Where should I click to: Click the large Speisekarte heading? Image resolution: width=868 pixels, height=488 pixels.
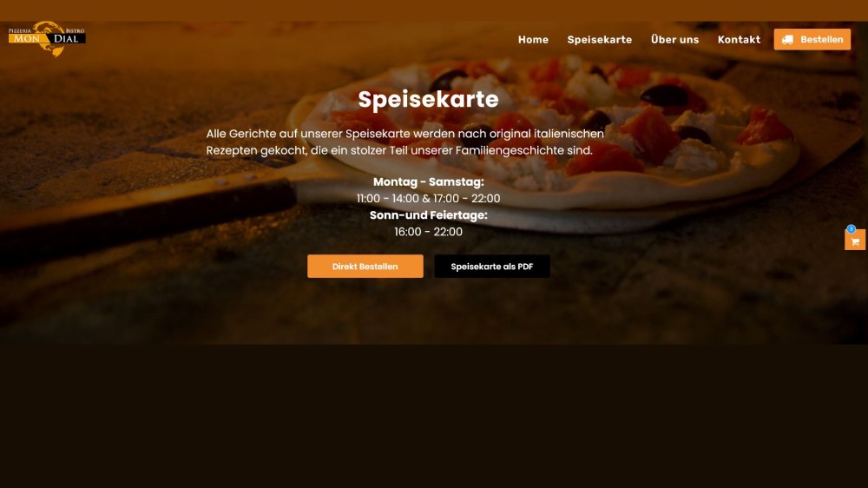429,99
